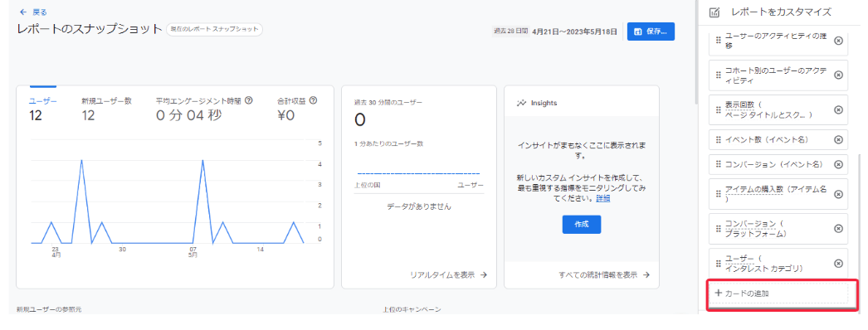Click the Insights sparkle icon
This screenshot has height=330, width=868.
click(521, 103)
